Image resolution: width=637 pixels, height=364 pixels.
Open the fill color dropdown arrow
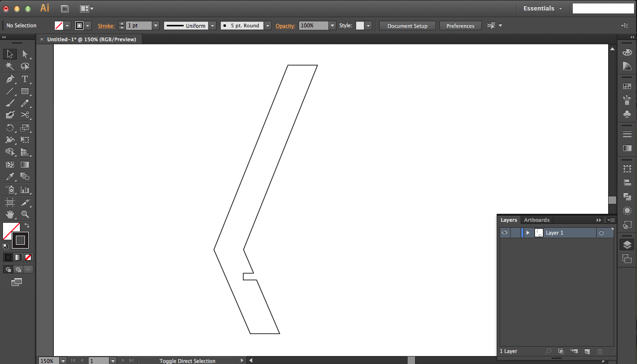[68, 25]
